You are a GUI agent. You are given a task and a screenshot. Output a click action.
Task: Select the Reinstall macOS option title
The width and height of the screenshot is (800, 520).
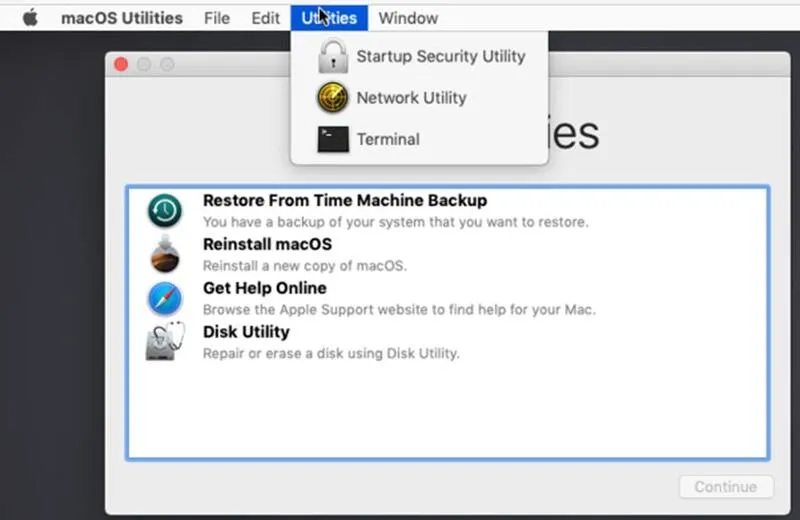(267, 244)
